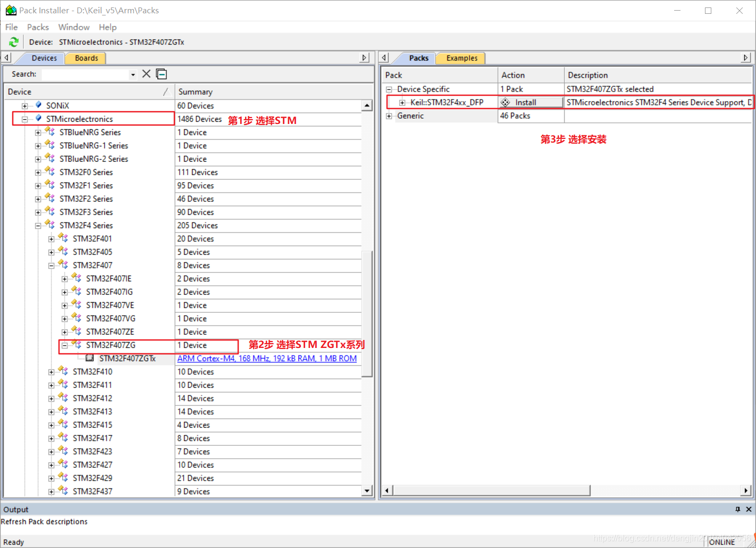Open the Help menu
The height and width of the screenshot is (548, 756).
click(x=107, y=27)
